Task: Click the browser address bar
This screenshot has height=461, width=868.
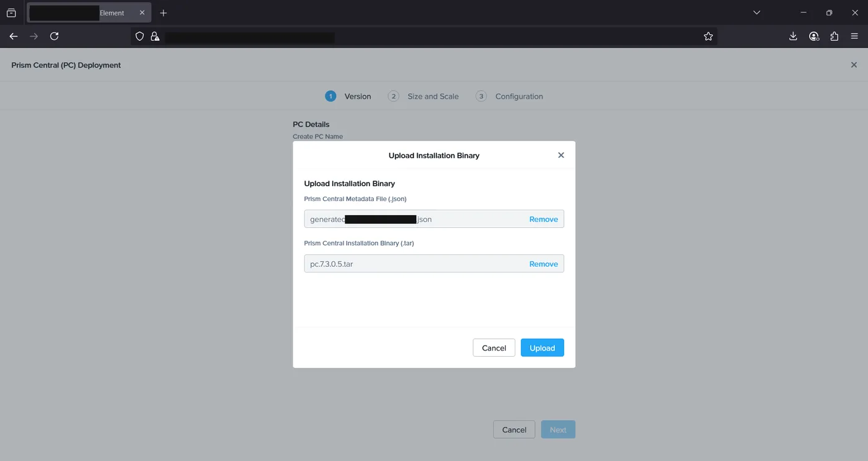Action: (x=425, y=37)
